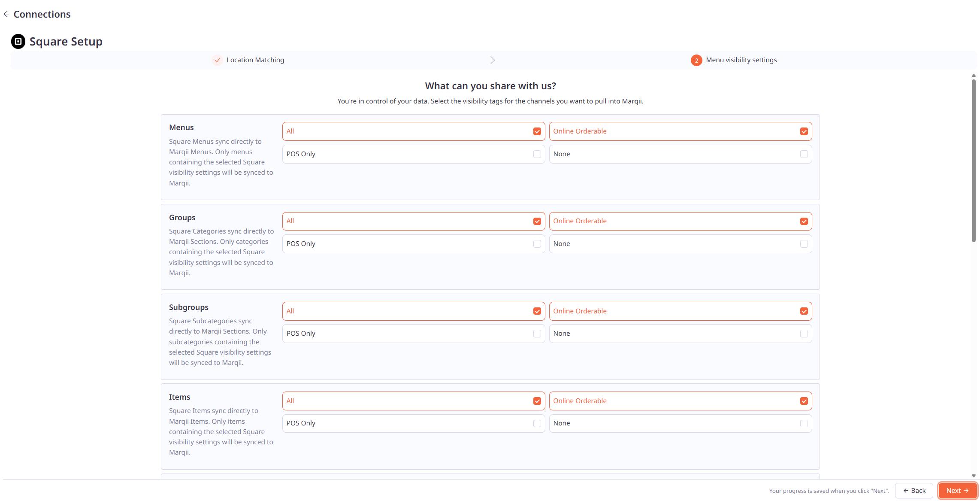This screenshot has height=501, width=980.
Task: Click the Square logo icon
Action: pos(18,41)
